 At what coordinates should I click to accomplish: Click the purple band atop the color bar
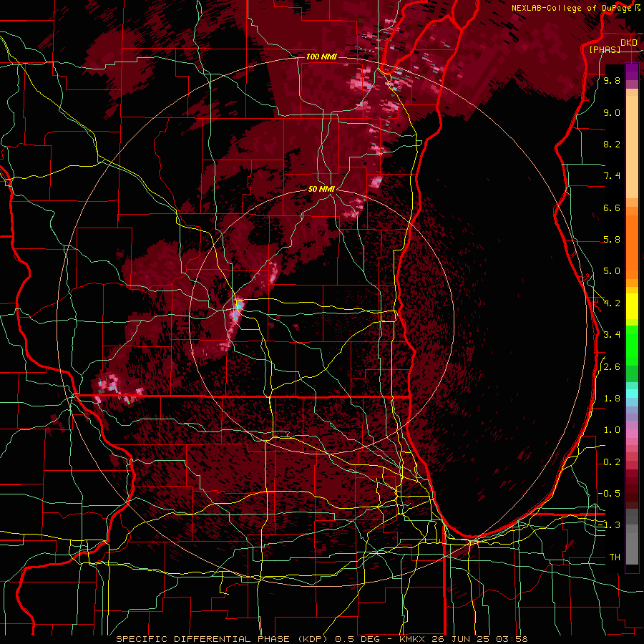click(x=632, y=72)
